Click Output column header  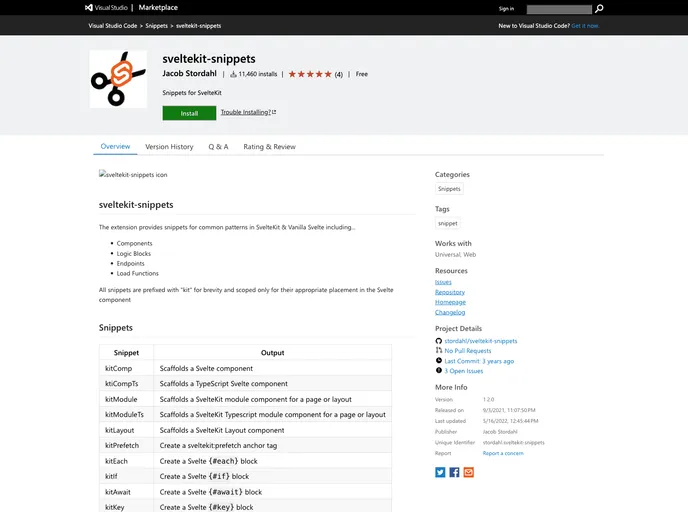coord(272,353)
